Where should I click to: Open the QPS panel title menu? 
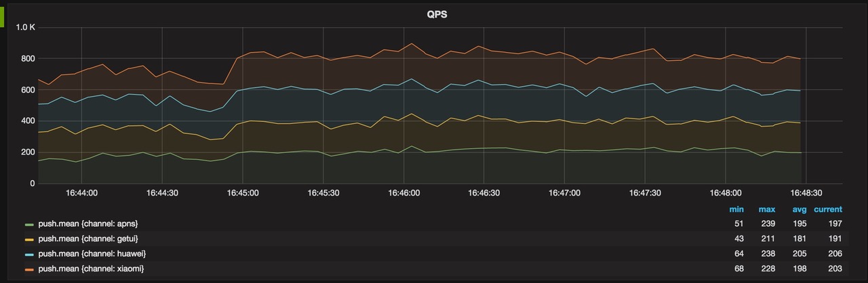coord(436,14)
